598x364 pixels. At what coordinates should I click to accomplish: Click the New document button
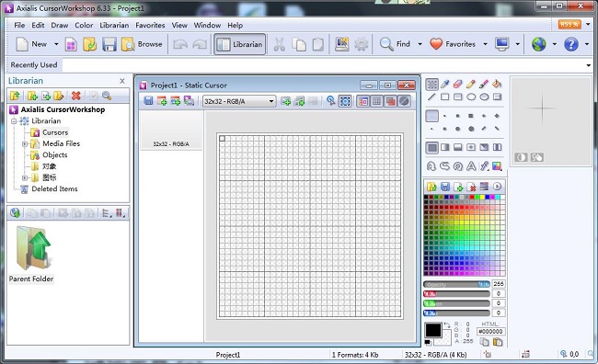(31, 44)
